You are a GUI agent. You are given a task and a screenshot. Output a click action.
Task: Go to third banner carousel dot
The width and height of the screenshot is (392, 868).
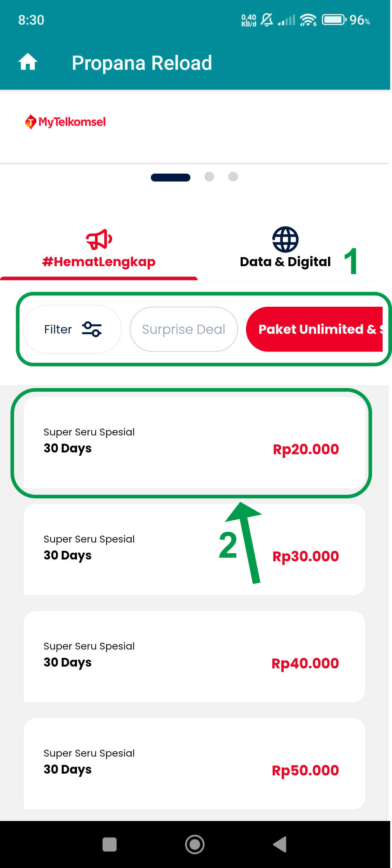click(233, 176)
